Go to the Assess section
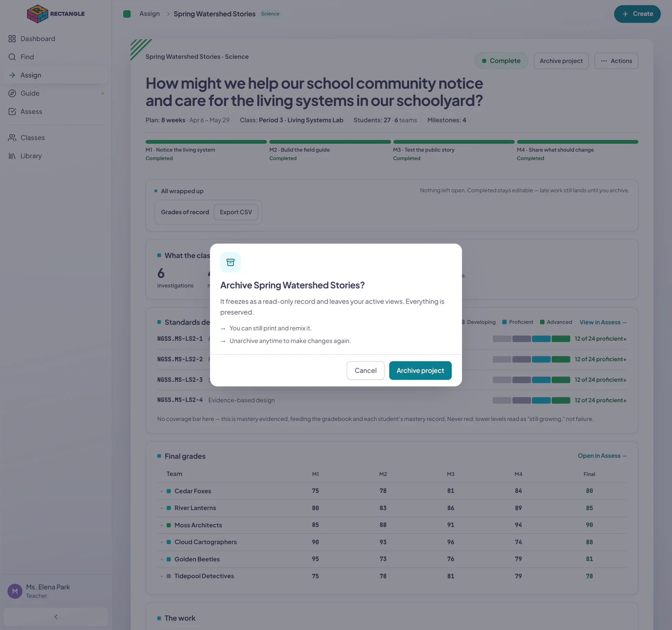This screenshot has height=630, width=672. click(x=56, y=112)
